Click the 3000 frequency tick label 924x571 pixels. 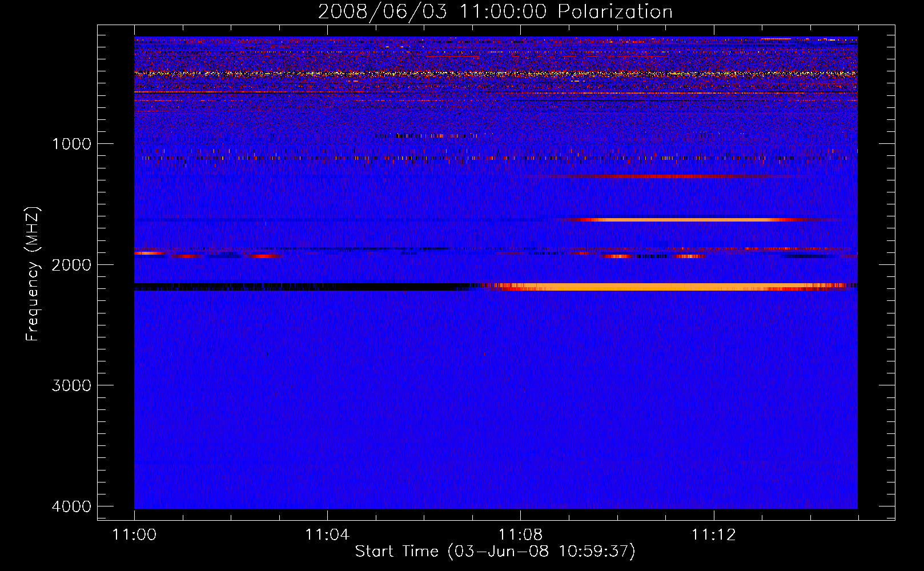click(71, 385)
